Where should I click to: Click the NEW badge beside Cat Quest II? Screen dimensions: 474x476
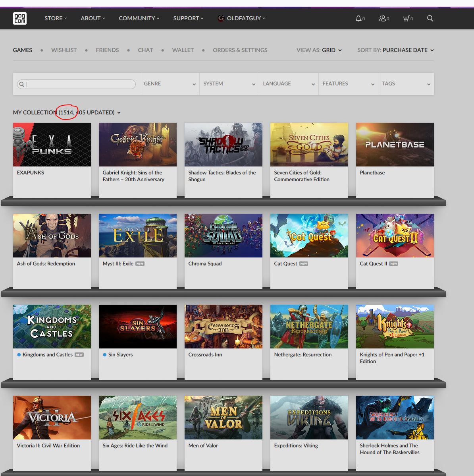pos(394,263)
